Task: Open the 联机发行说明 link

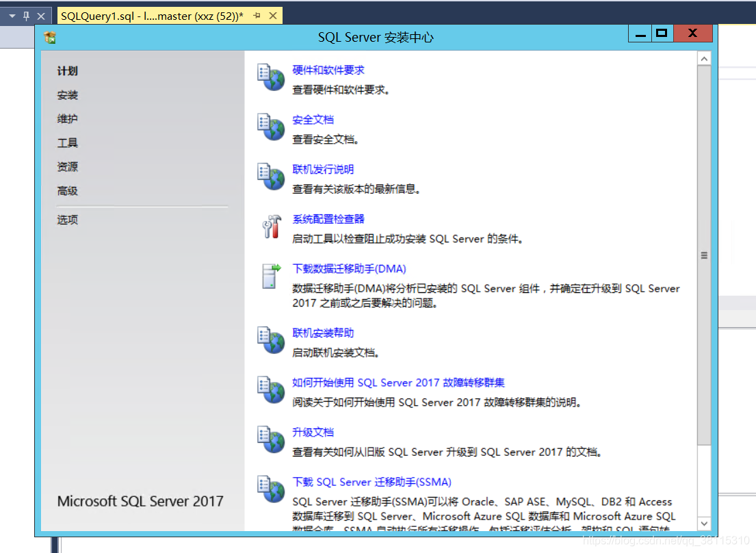Action: (x=323, y=169)
